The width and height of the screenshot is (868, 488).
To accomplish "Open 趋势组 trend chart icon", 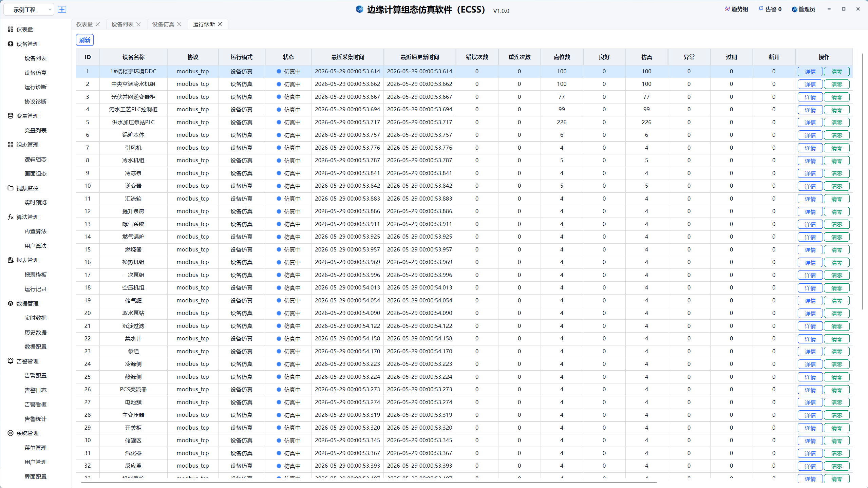I will [727, 9].
